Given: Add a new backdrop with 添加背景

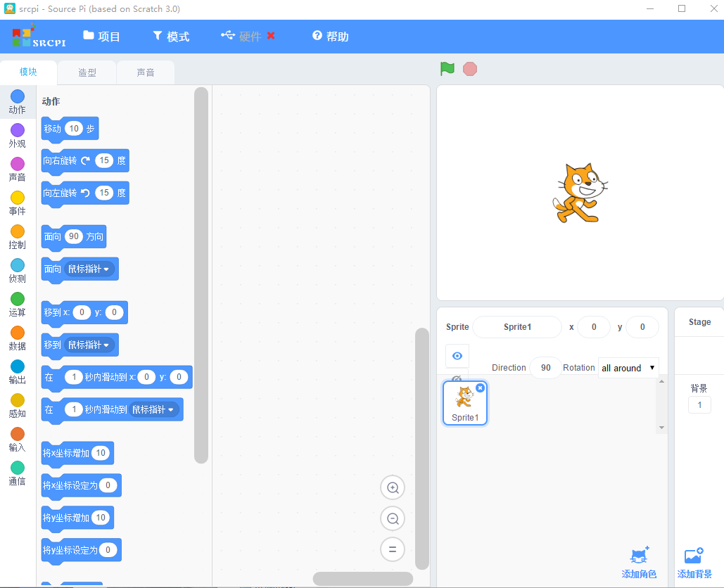Looking at the screenshot, I should [x=694, y=562].
